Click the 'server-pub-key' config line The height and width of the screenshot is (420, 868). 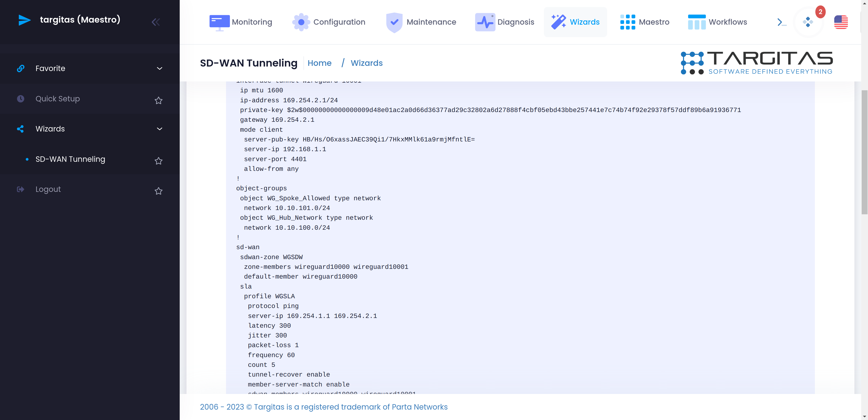(359, 140)
